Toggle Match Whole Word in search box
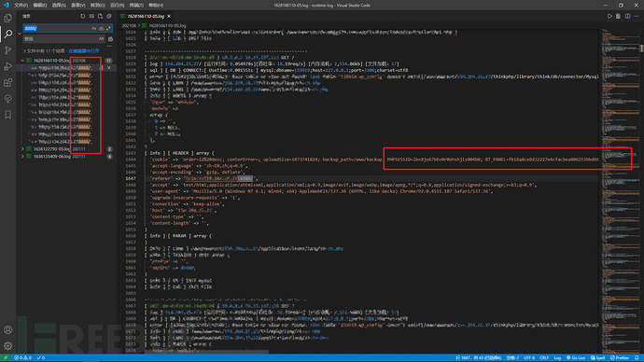The width and height of the screenshot is (644, 362). [101, 28]
